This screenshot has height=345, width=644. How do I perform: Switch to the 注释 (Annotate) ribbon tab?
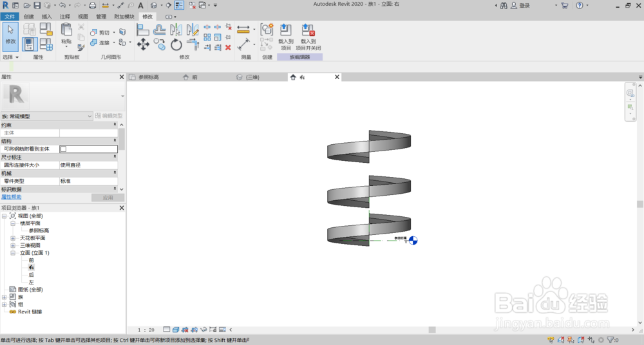[x=65, y=17]
